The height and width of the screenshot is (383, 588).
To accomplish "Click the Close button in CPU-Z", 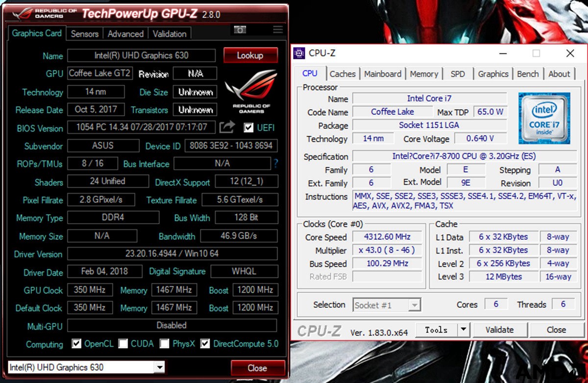I will (557, 330).
